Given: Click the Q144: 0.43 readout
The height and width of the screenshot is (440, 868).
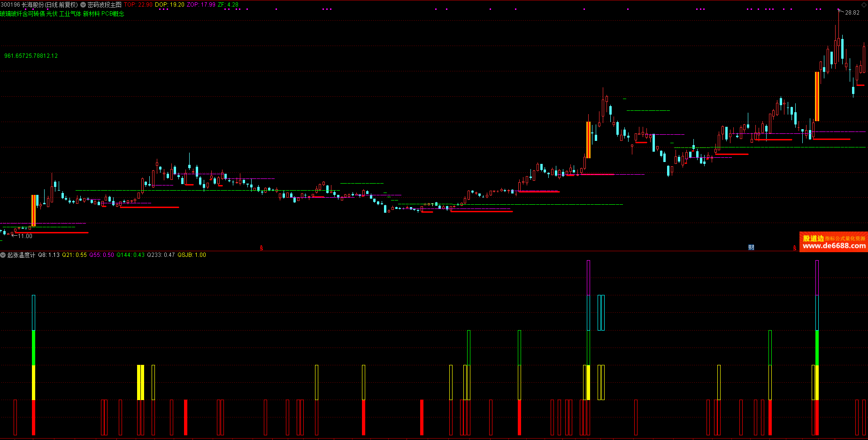Looking at the screenshot, I should tap(131, 255).
